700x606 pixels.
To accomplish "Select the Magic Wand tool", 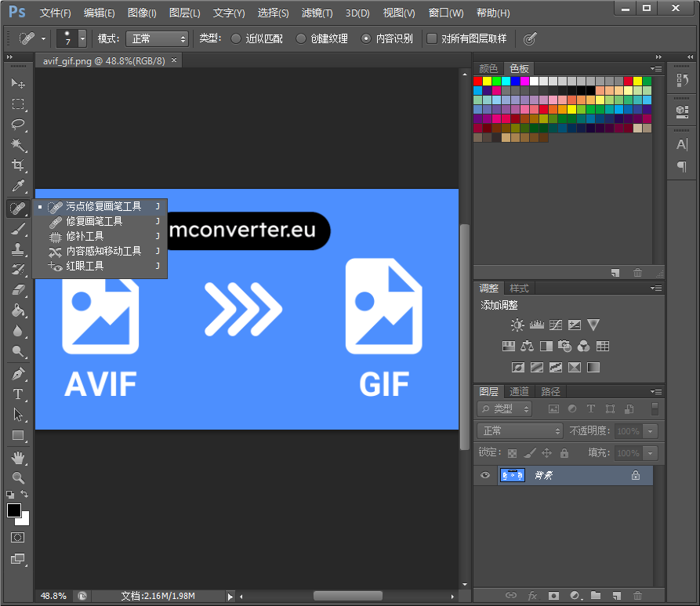I will tap(18, 145).
